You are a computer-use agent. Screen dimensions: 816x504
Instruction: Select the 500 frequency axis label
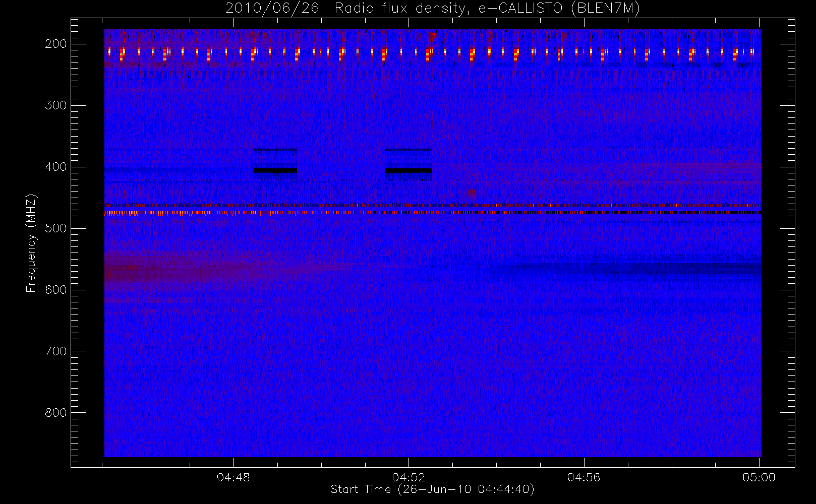(x=56, y=228)
